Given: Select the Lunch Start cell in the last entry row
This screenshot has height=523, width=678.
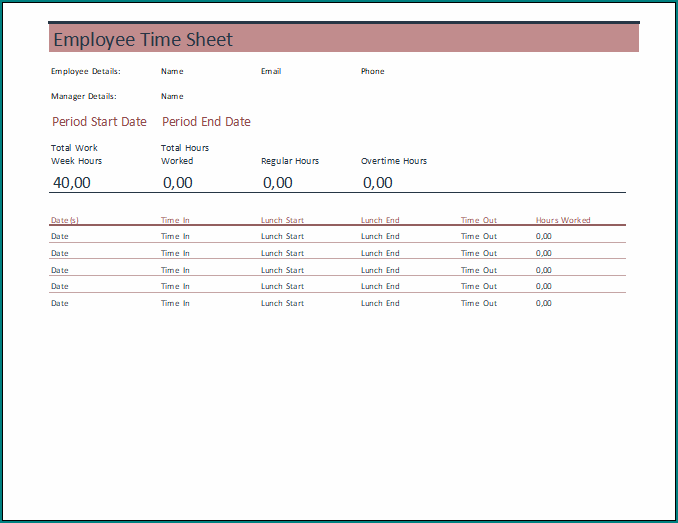Looking at the screenshot, I should [282, 303].
